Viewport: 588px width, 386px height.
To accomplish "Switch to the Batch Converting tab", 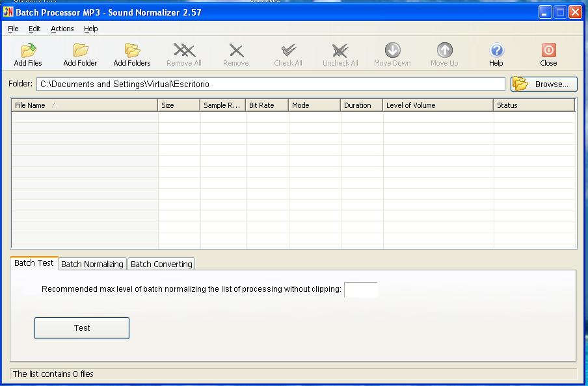I will tap(161, 264).
